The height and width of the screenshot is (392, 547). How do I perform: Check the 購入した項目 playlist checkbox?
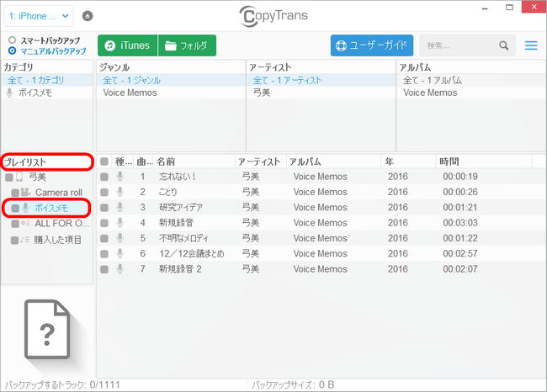(x=14, y=241)
